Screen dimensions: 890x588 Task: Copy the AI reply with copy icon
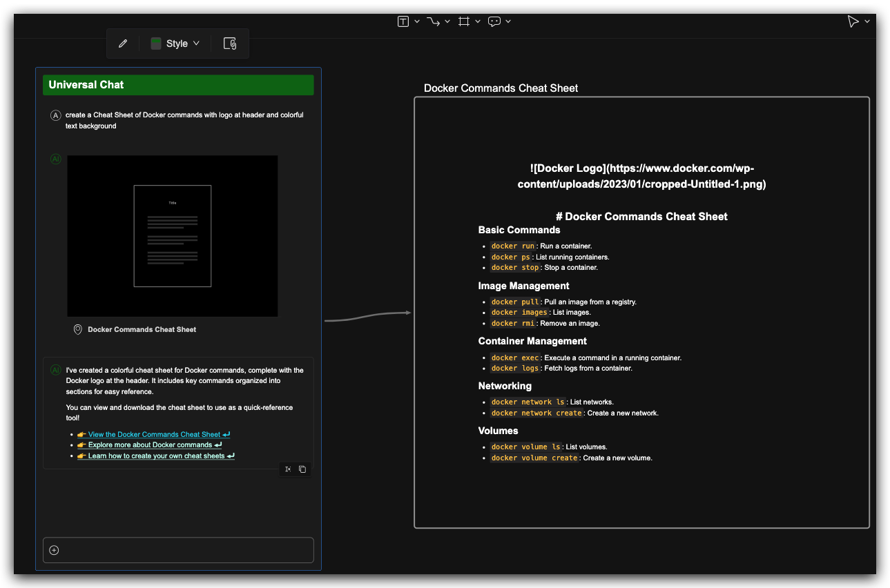click(x=302, y=469)
